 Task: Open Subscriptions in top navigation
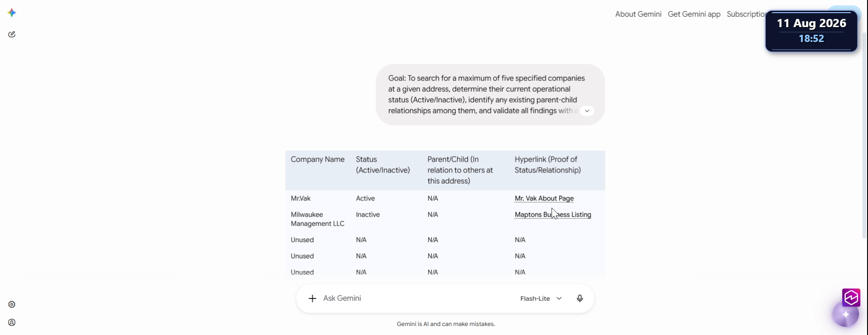(746, 14)
